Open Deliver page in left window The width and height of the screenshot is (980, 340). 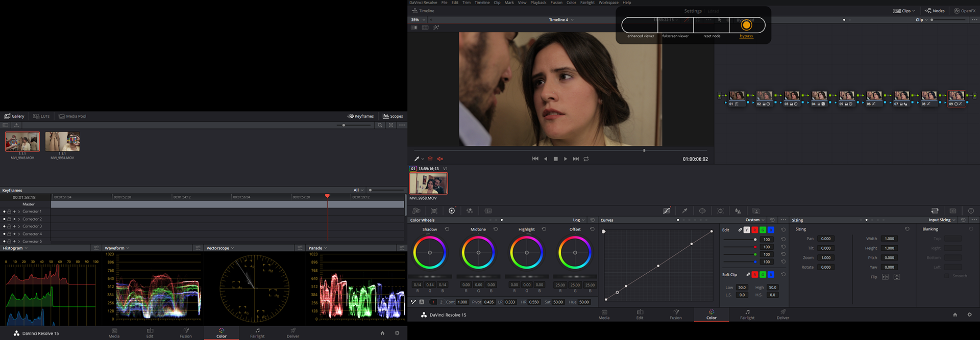293,333
